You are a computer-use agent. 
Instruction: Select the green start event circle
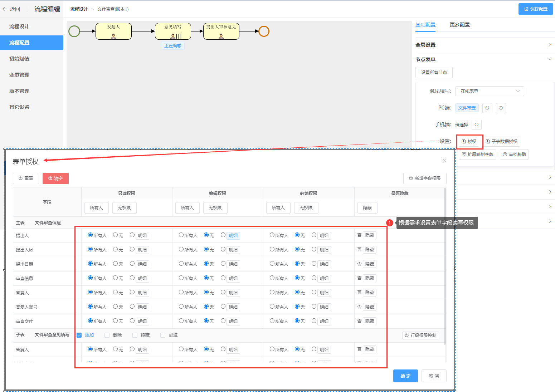pos(74,31)
